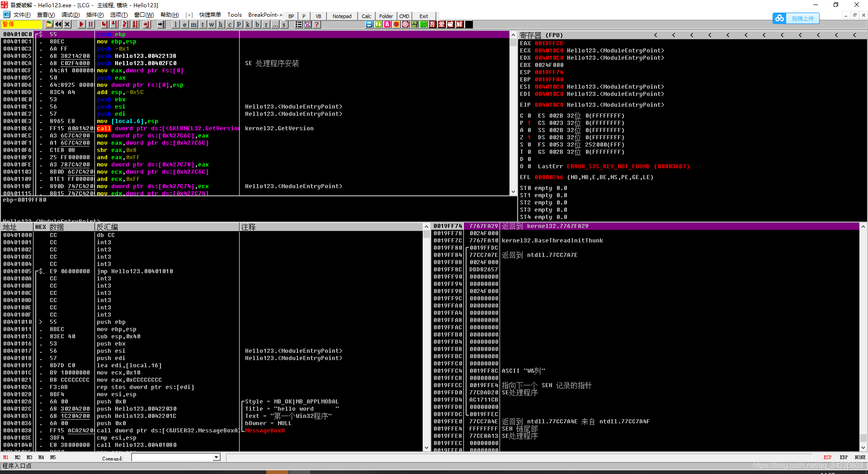Click the 寄存器 (FPU) register header
Image resolution: width=868 pixels, height=474 pixels.
pos(541,35)
